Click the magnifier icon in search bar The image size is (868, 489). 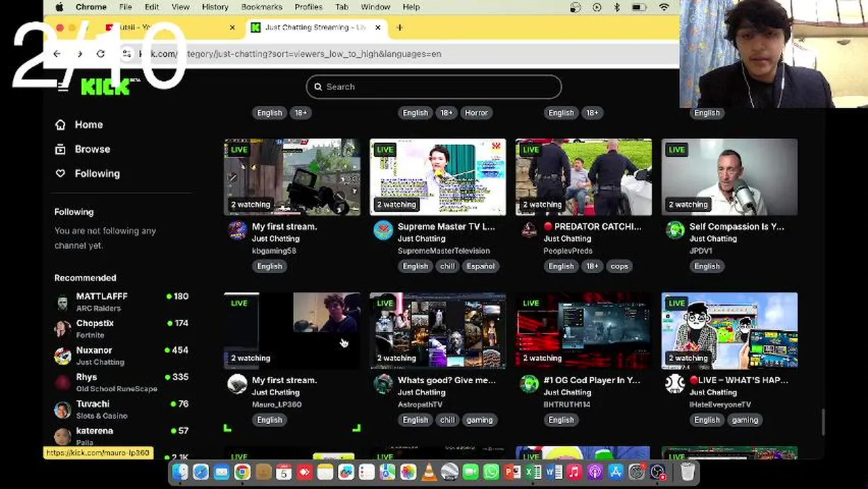(318, 87)
